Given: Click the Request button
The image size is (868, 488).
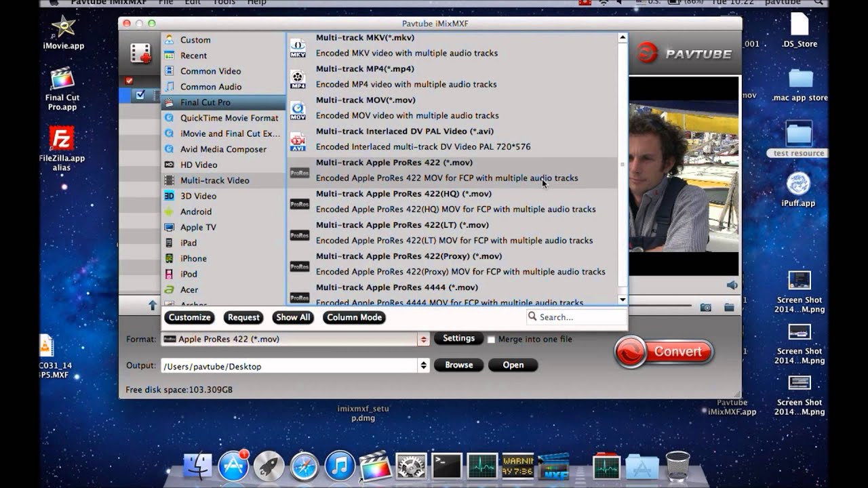Looking at the screenshot, I should (x=243, y=317).
